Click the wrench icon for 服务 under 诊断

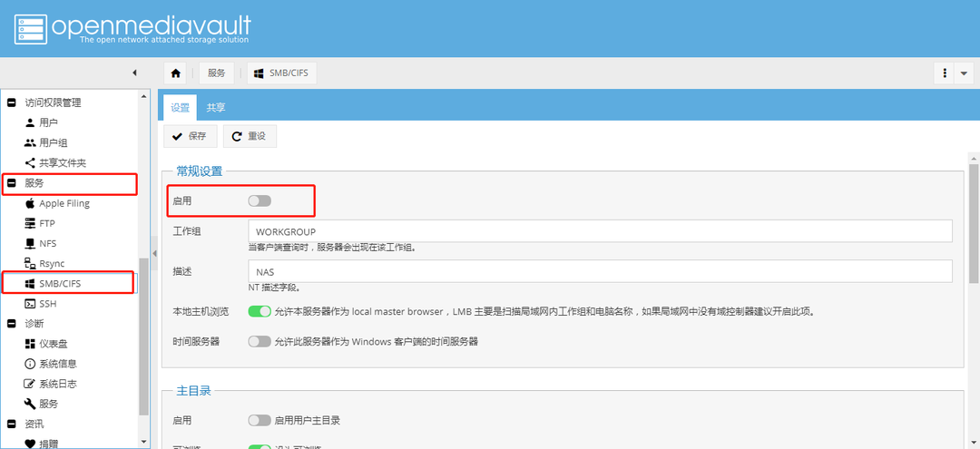pyautogui.click(x=30, y=404)
